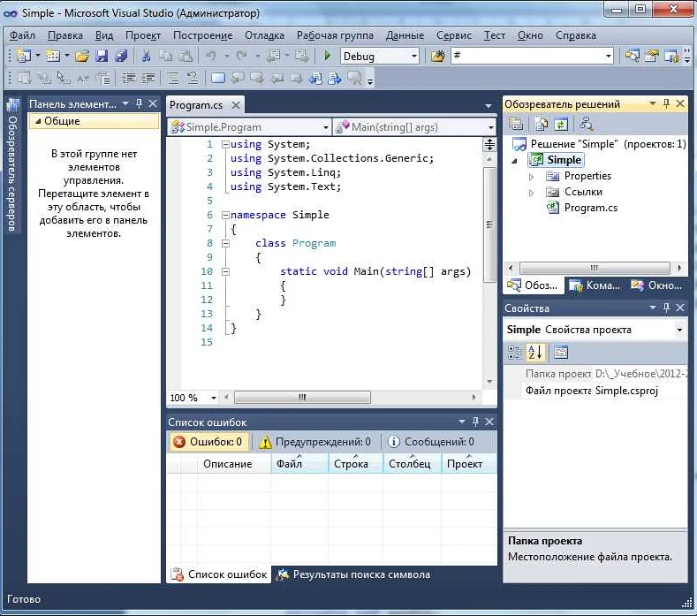Switch to Результаты поиска символа tab
697x616 pixels.
(x=353, y=574)
